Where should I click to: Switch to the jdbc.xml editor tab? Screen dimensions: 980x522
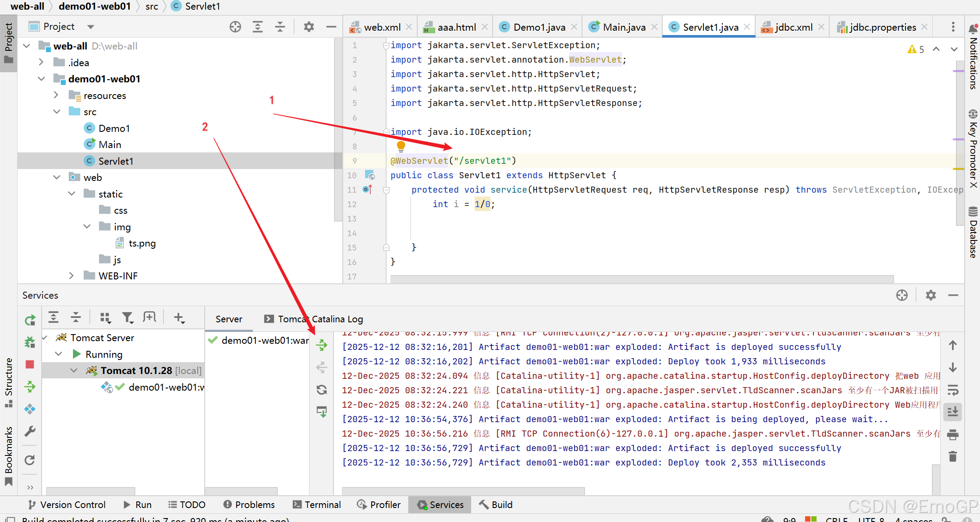tap(793, 27)
